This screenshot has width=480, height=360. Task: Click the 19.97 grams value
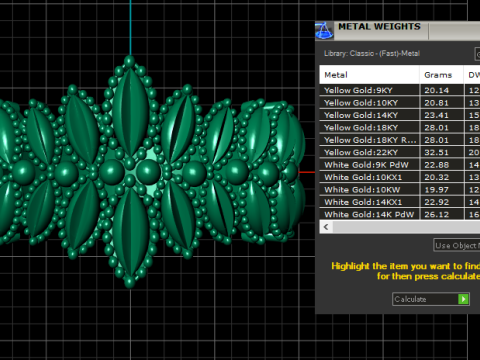coord(436,190)
